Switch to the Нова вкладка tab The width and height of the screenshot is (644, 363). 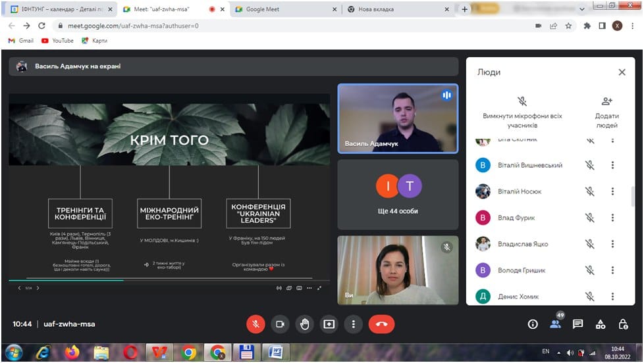click(x=395, y=9)
